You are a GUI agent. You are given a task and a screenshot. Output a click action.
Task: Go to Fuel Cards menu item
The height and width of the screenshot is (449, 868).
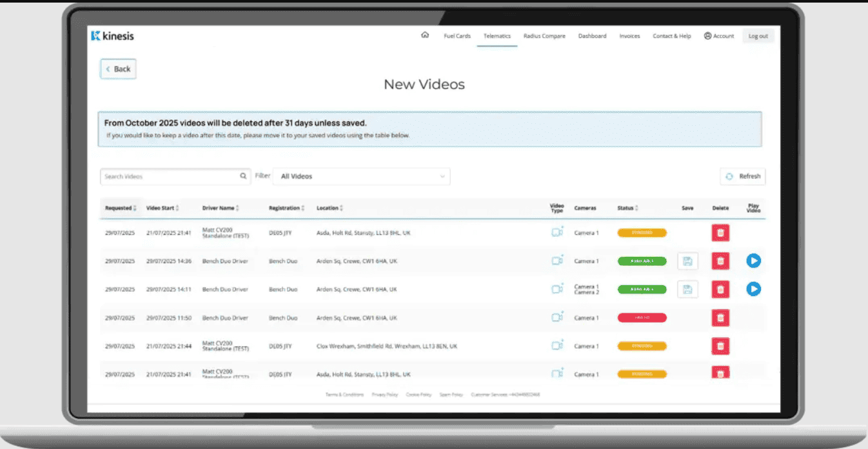click(457, 36)
